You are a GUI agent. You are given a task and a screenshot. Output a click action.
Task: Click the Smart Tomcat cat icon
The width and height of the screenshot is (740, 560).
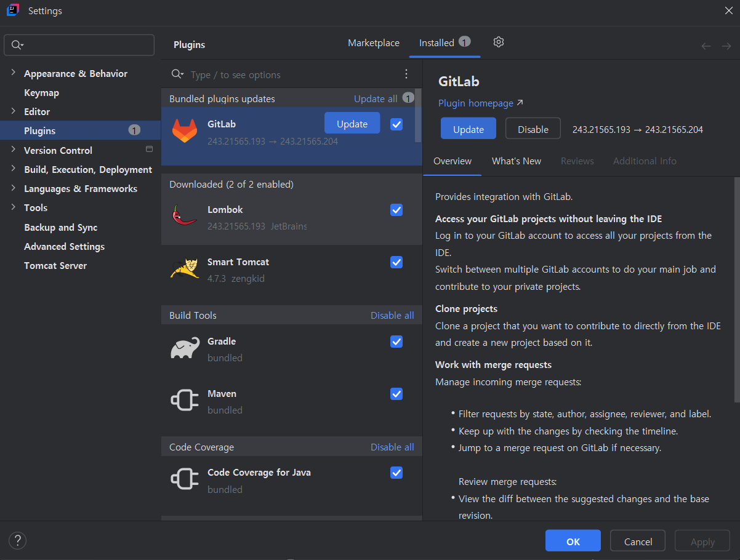(x=185, y=268)
